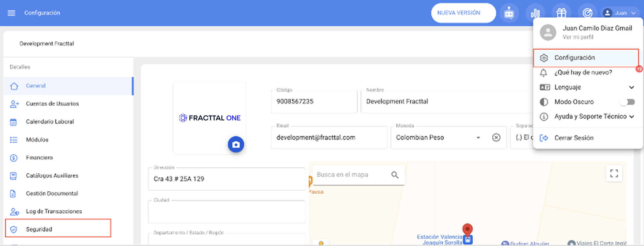Click the add-user icon beside Cuentas de Usuarios
The image size is (644, 246).
14,104
